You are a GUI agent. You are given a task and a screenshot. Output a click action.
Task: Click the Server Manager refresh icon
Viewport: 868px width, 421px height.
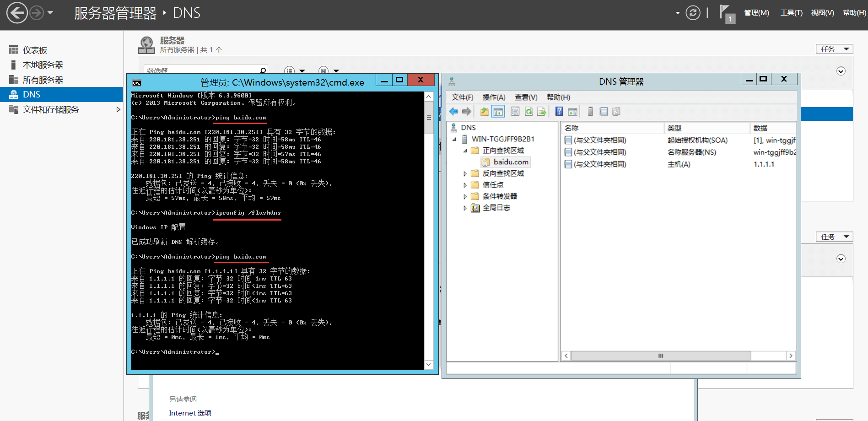[x=693, y=13]
